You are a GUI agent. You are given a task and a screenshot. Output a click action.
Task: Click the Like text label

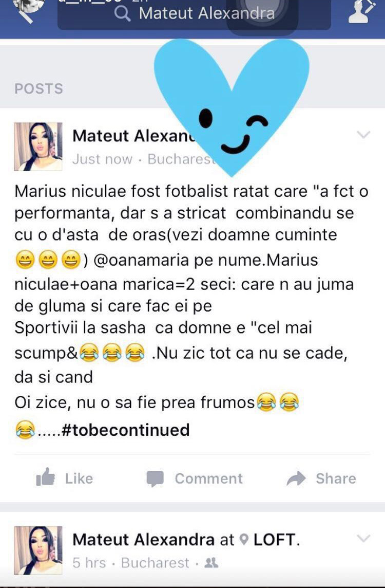click(79, 479)
